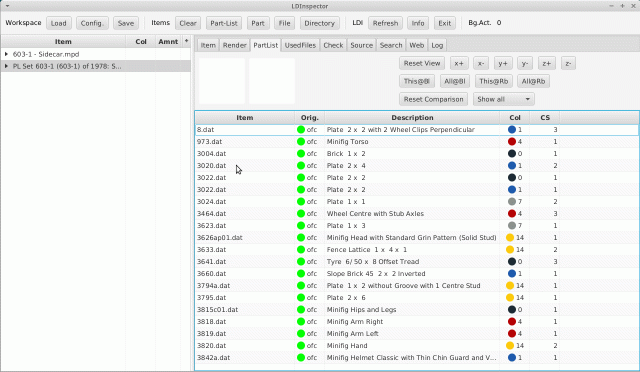
Task: Rotate view with the x- button
Action: click(481, 63)
